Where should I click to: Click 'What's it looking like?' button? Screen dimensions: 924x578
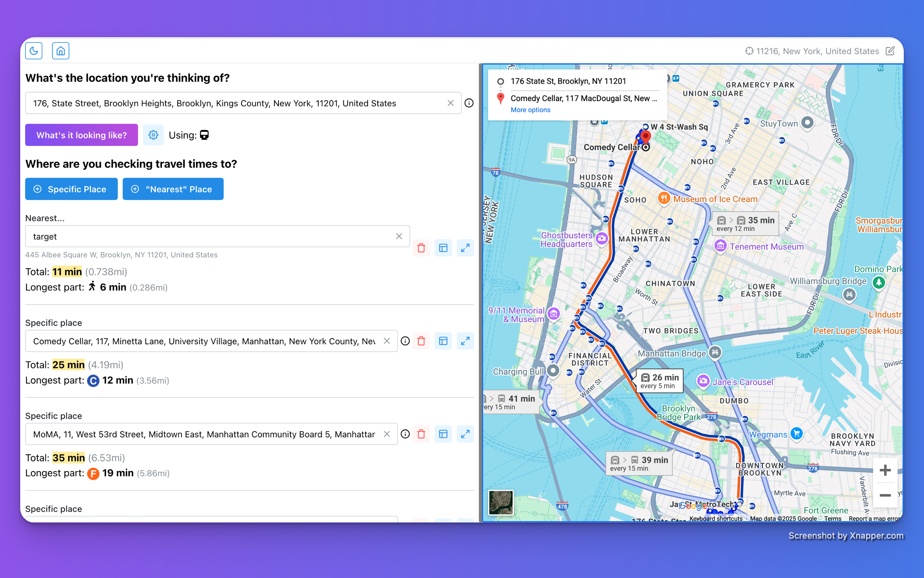pyautogui.click(x=81, y=135)
